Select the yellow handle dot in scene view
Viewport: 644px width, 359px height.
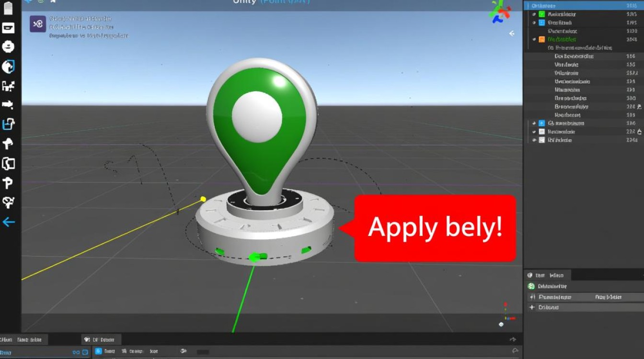click(x=203, y=199)
